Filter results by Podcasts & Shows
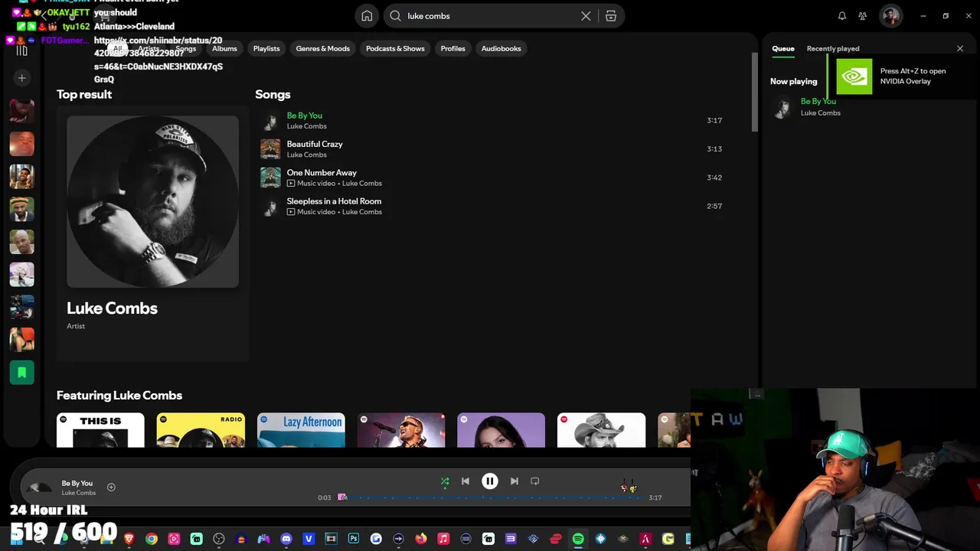980x551 pixels. [x=395, y=48]
